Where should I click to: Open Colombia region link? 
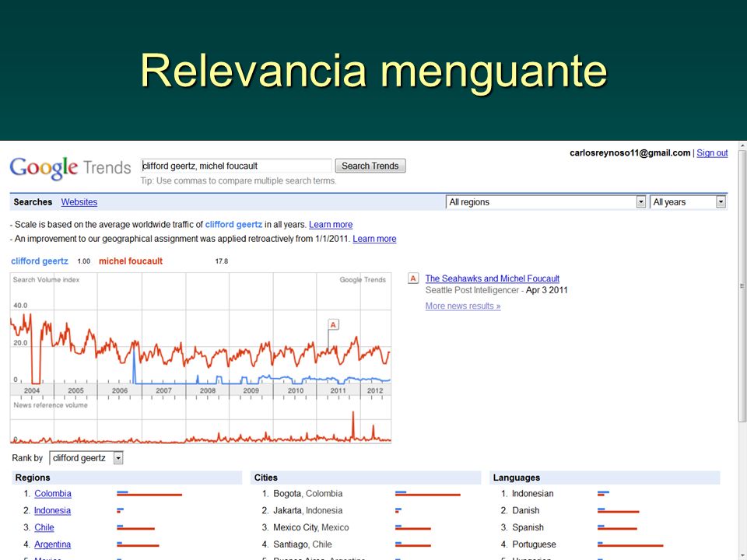pyautogui.click(x=53, y=493)
